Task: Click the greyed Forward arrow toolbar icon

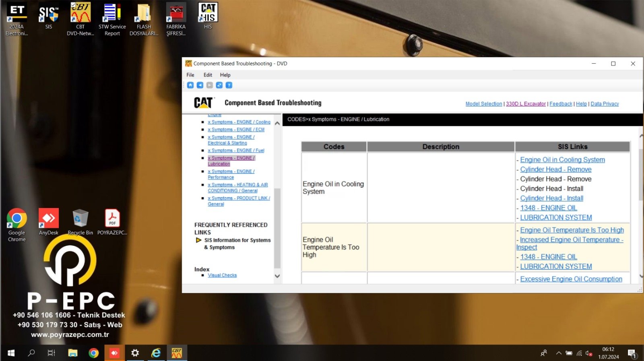Action: click(210, 85)
